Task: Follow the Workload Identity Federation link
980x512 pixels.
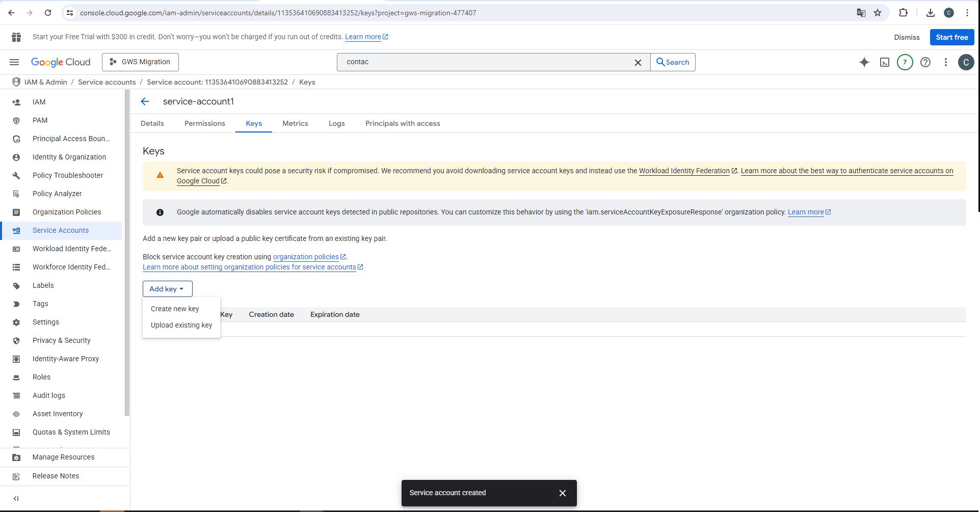Action: click(684, 171)
